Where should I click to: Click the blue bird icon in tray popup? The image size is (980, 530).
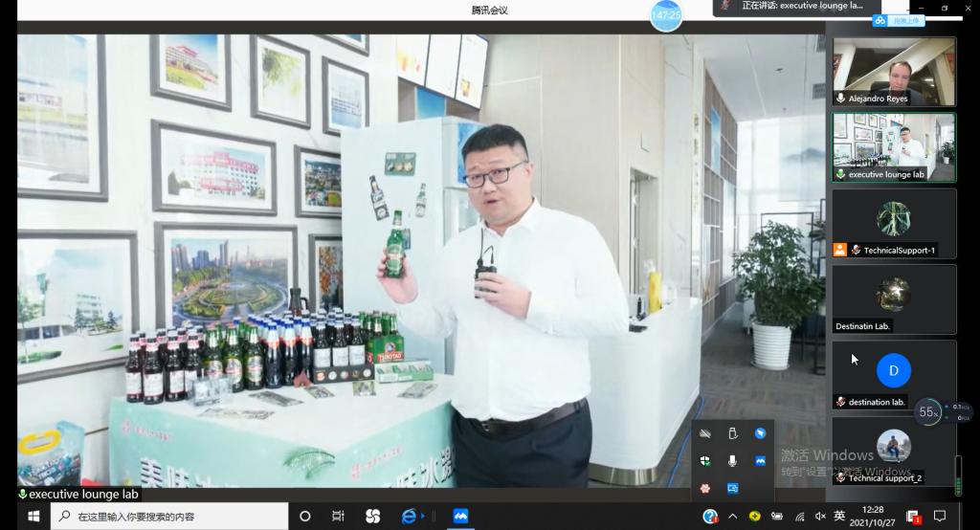coord(760,433)
